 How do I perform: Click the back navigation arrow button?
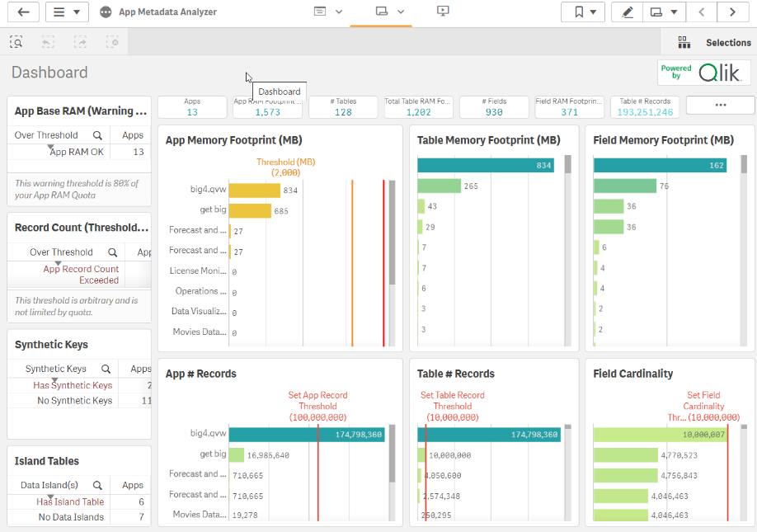pos(23,12)
